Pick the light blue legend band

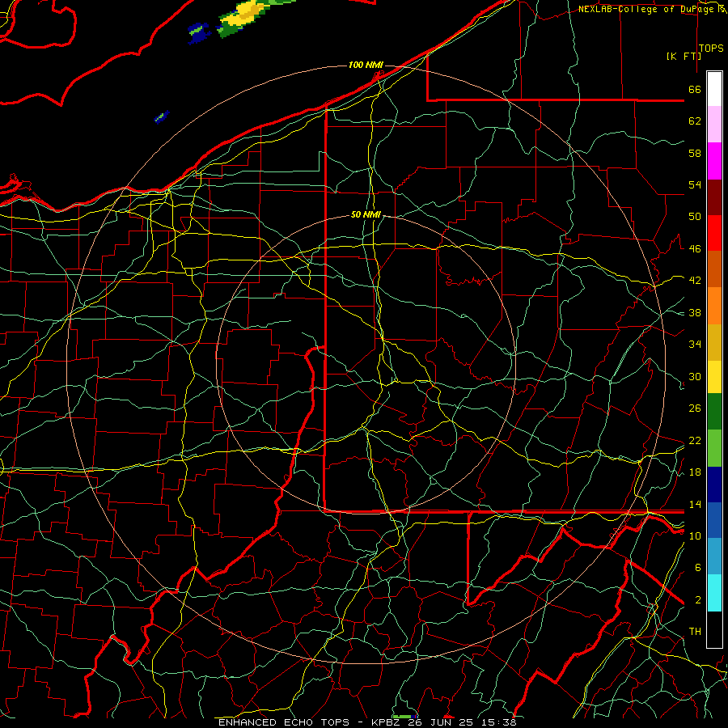tap(714, 557)
